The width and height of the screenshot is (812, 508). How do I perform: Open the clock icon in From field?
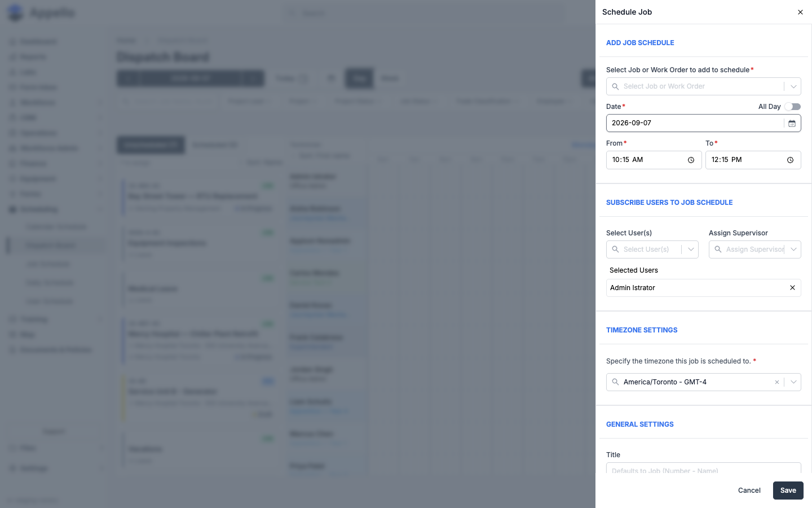[x=691, y=160]
